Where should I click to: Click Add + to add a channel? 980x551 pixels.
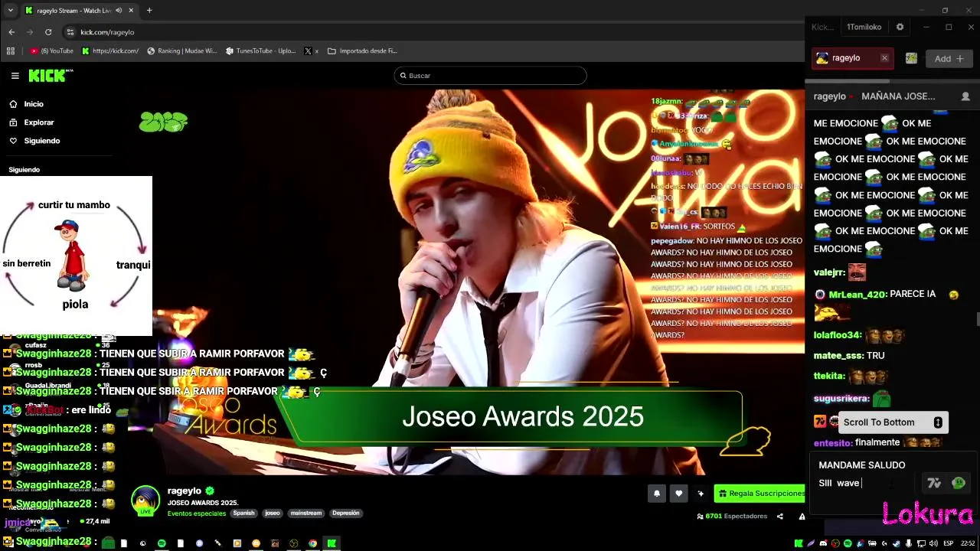point(949,58)
